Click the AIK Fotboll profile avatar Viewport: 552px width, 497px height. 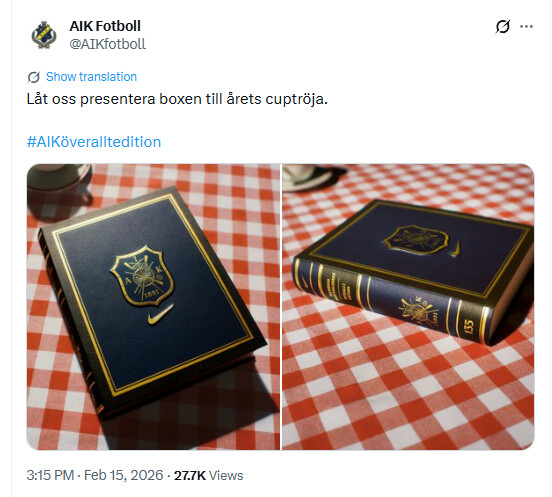pyautogui.click(x=44, y=35)
